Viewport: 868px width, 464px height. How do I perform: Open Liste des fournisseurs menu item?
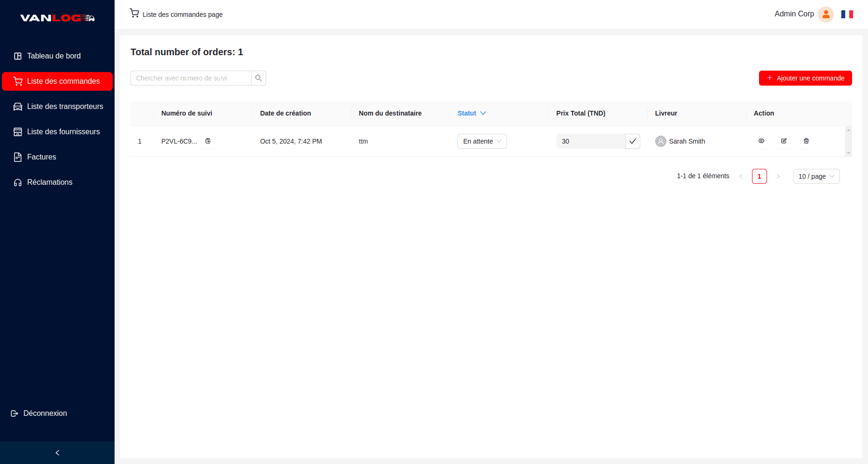point(57,132)
